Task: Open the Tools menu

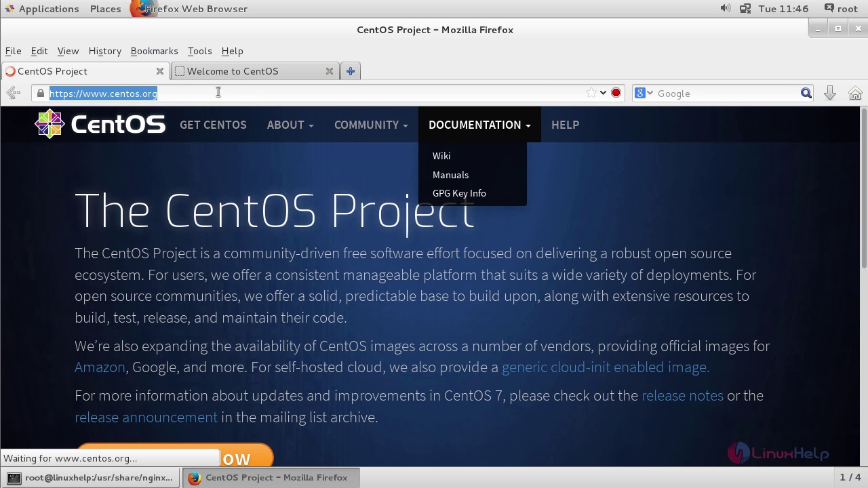Action: pos(199,51)
